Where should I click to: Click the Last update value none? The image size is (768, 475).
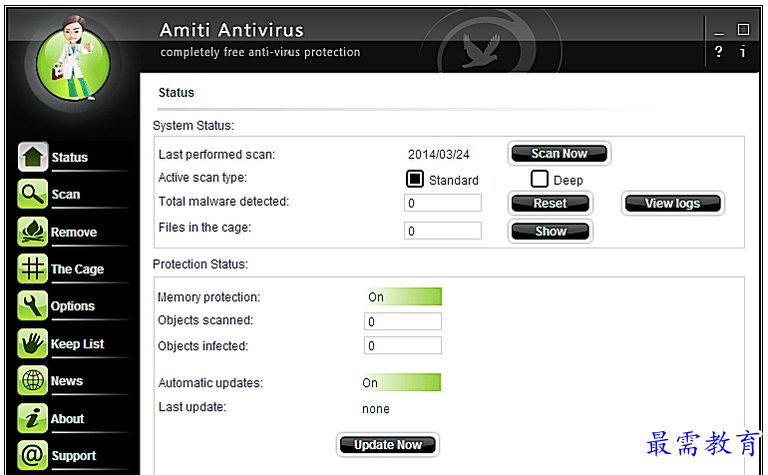[376, 409]
